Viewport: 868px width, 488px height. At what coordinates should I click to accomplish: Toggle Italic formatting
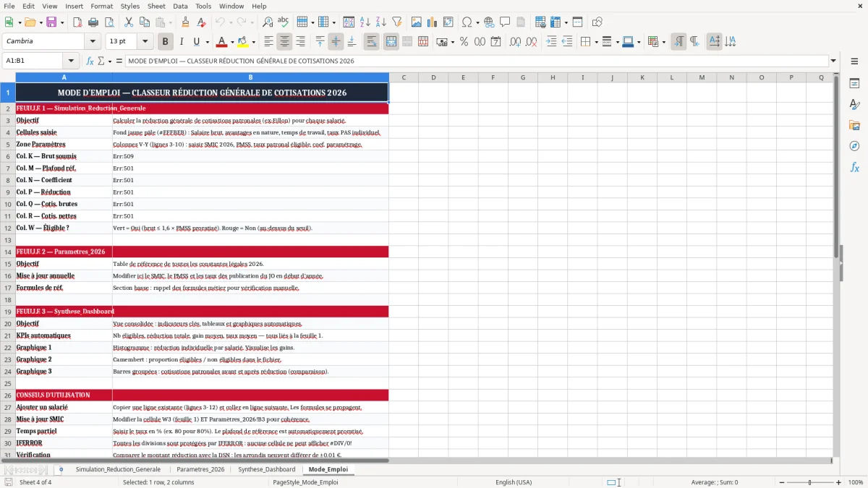click(181, 42)
